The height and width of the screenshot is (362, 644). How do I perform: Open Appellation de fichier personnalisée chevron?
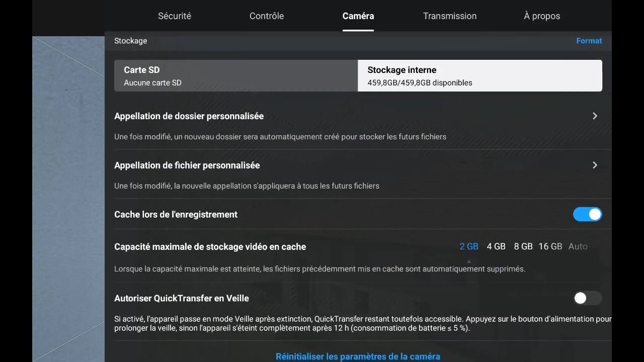(x=595, y=165)
